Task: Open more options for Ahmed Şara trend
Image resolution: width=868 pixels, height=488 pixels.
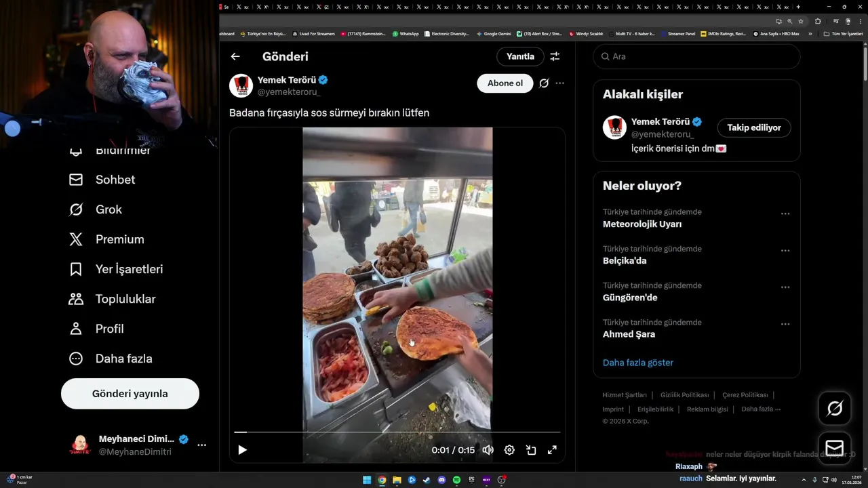Action: (x=785, y=324)
